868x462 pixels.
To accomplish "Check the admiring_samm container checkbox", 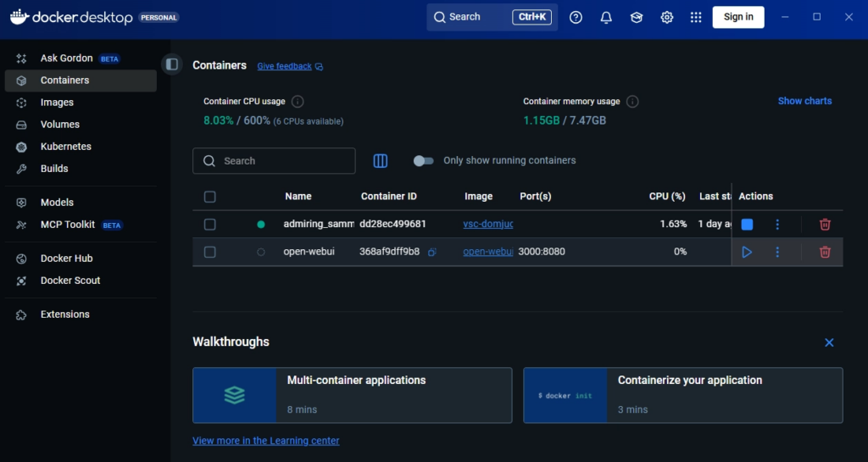I will pos(210,224).
